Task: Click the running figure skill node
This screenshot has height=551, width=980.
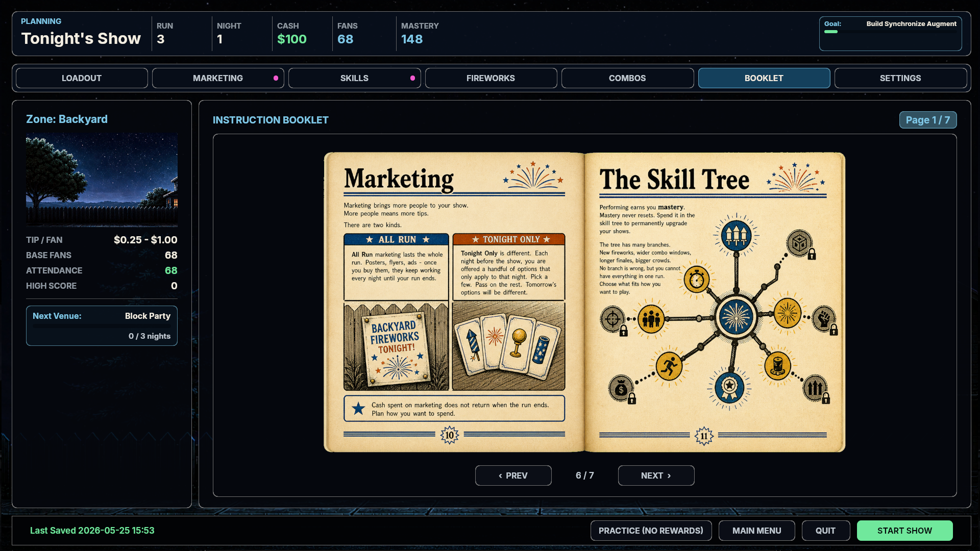Action: pyautogui.click(x=669, y=366)
